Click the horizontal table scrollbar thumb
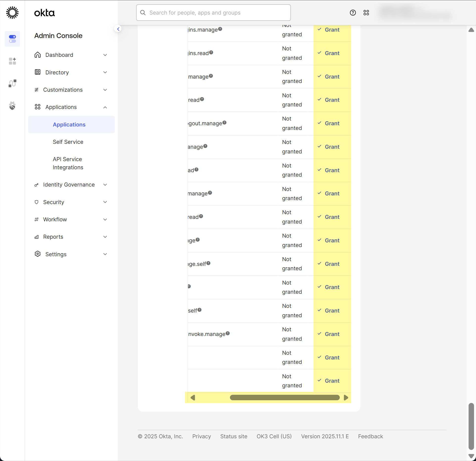The width and height of the screenshot is (476, 461). pyautogui.click(x=284, y=398)
